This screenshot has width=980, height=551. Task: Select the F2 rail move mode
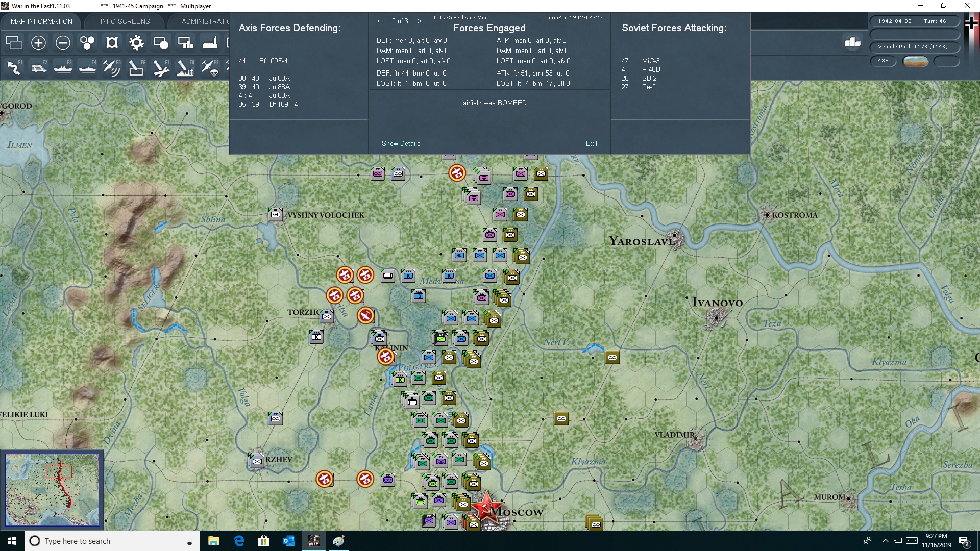pos(38,67)
